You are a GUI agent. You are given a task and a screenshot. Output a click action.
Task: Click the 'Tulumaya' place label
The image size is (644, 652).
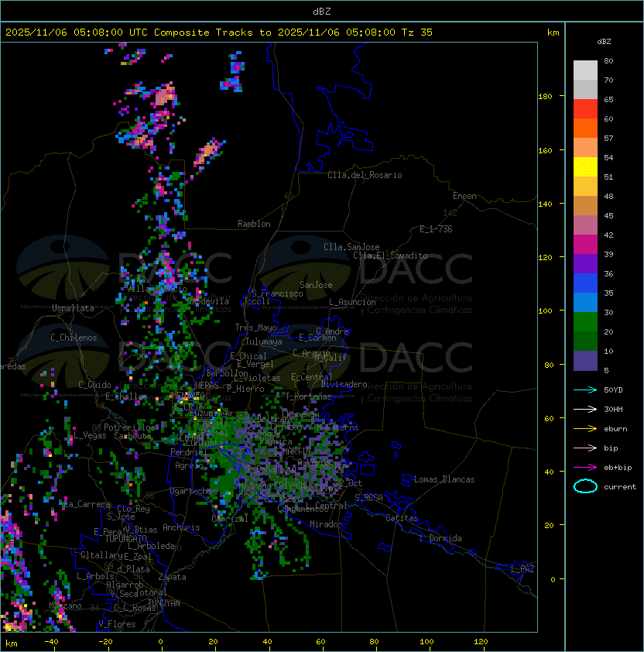(x=264, y=341)
